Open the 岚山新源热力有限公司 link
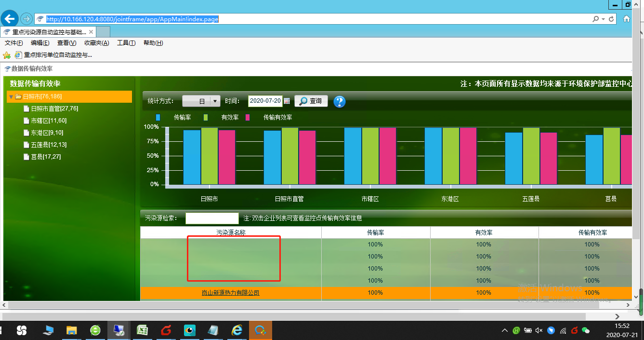Image resolution: width=644 pixels, height=340 pixels. tap(230, 293)
